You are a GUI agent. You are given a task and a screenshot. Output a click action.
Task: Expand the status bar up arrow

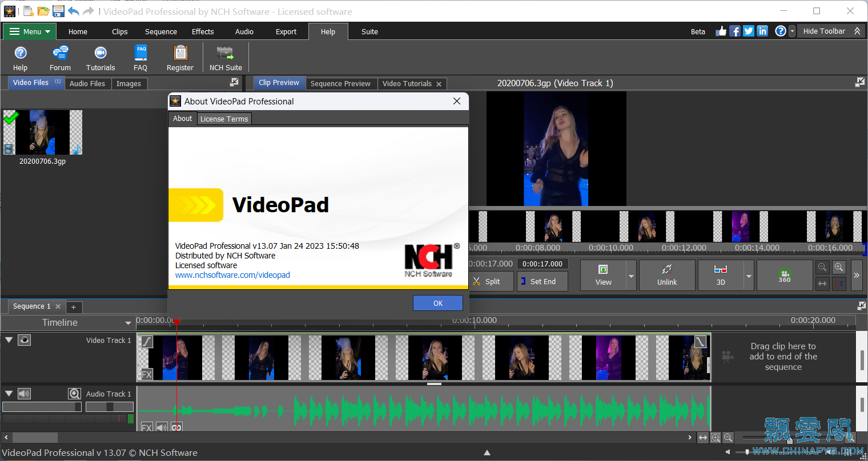[487, 452]
